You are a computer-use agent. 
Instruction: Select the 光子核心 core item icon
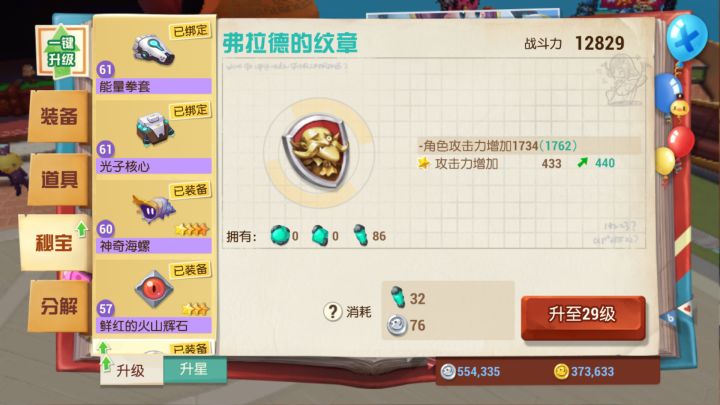pyautogui.click(x=155, y=129)
